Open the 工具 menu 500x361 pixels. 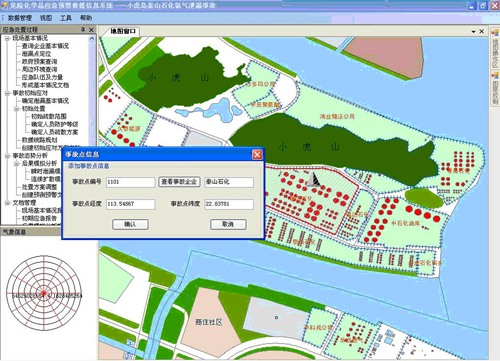click(66, 18)
